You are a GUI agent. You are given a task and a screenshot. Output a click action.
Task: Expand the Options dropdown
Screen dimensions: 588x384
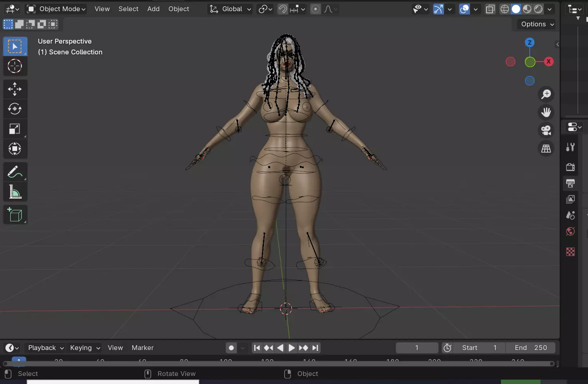point(537,24)
